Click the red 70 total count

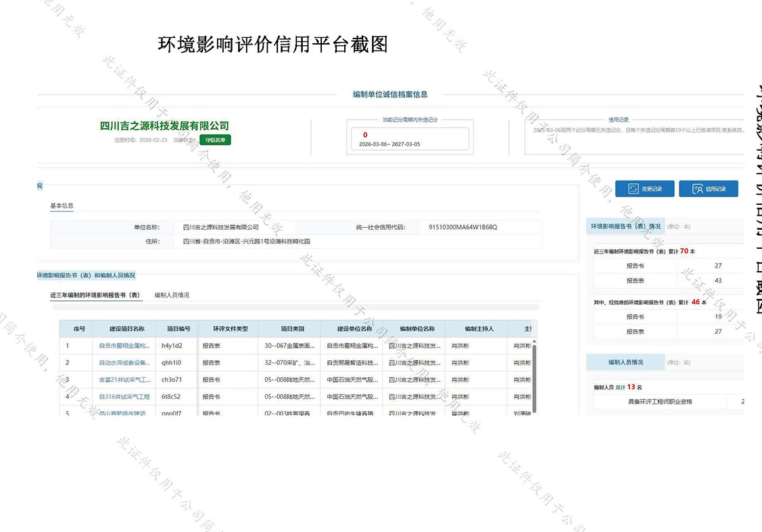coord(684,251)
